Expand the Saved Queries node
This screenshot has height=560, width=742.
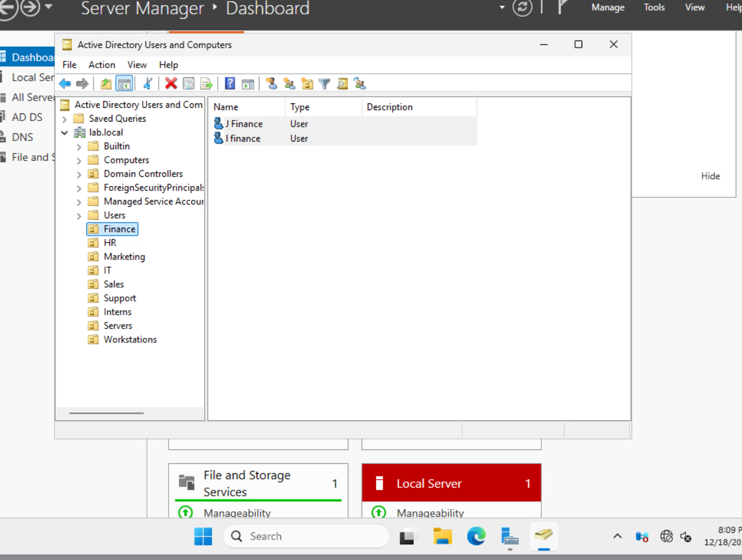coord(65,119)
